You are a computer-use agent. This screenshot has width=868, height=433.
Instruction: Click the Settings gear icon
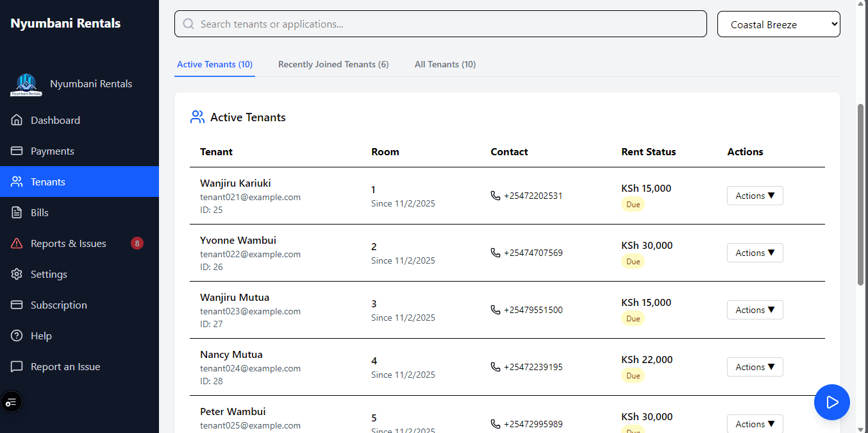[16, 274]
